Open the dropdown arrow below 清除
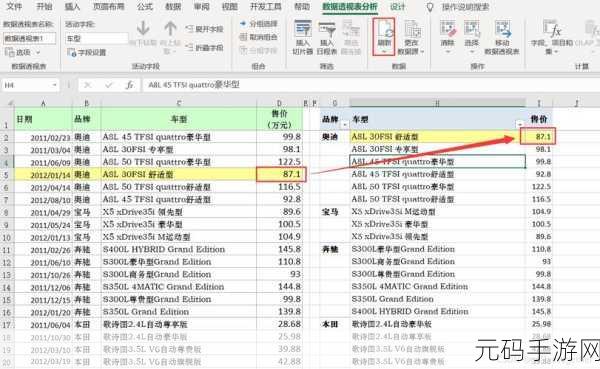 447,51
